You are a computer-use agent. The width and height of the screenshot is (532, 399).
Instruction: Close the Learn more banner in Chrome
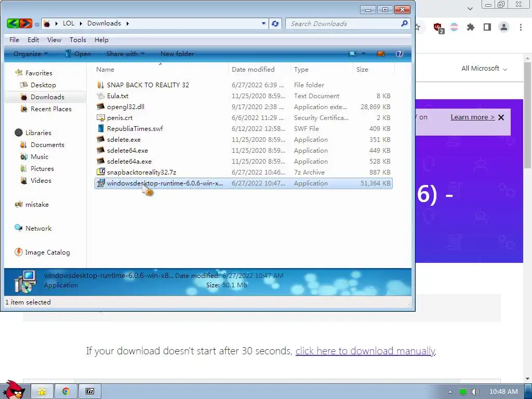(501, 117)
